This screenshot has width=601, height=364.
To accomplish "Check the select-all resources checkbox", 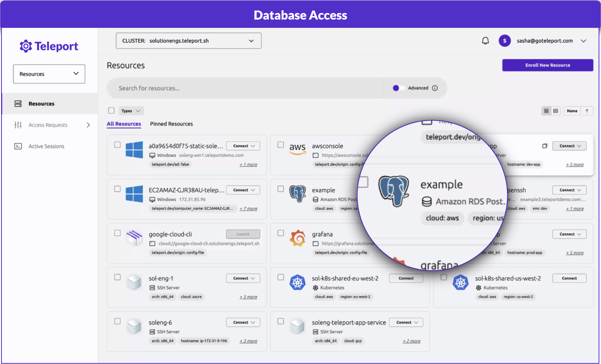I will tap(111, 111).
